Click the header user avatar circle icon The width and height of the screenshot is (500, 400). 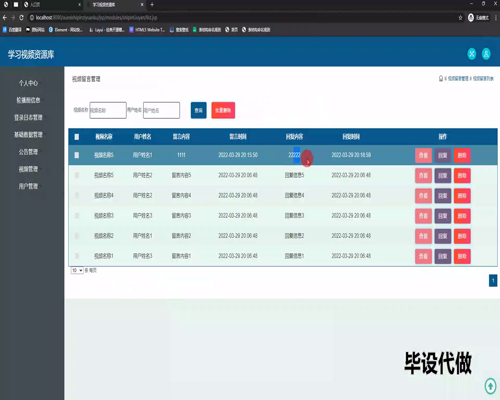click(x=486, y=54)
